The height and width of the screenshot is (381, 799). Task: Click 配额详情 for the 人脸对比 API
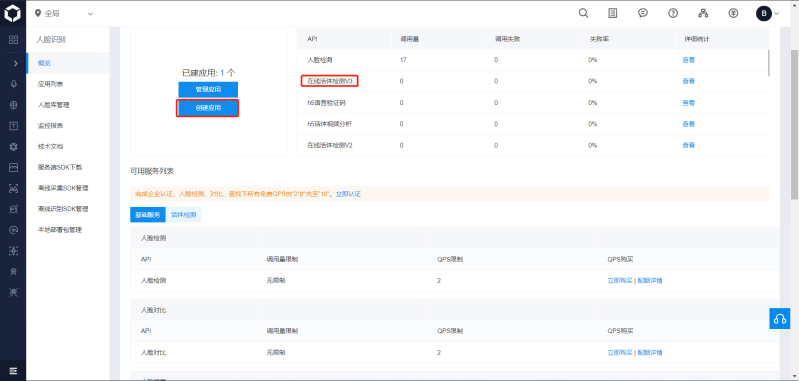click(x=650, y=352)
